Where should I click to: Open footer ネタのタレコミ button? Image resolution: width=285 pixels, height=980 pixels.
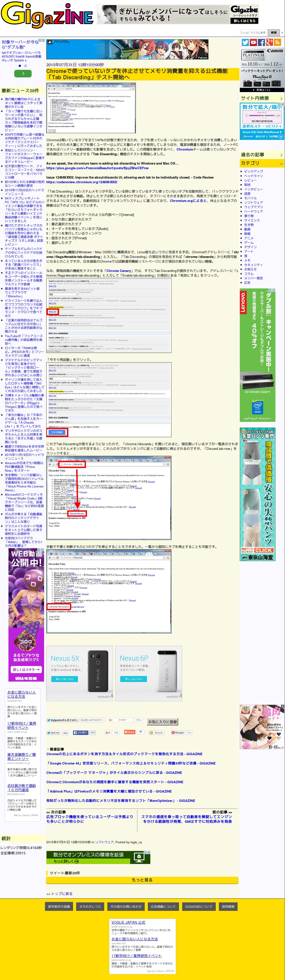tap(90, 907)
